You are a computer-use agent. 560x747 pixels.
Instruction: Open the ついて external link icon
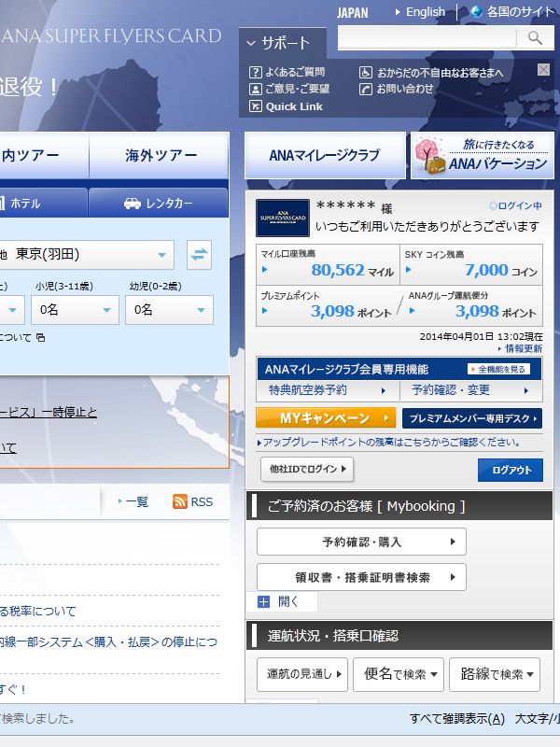coord(40,338)
